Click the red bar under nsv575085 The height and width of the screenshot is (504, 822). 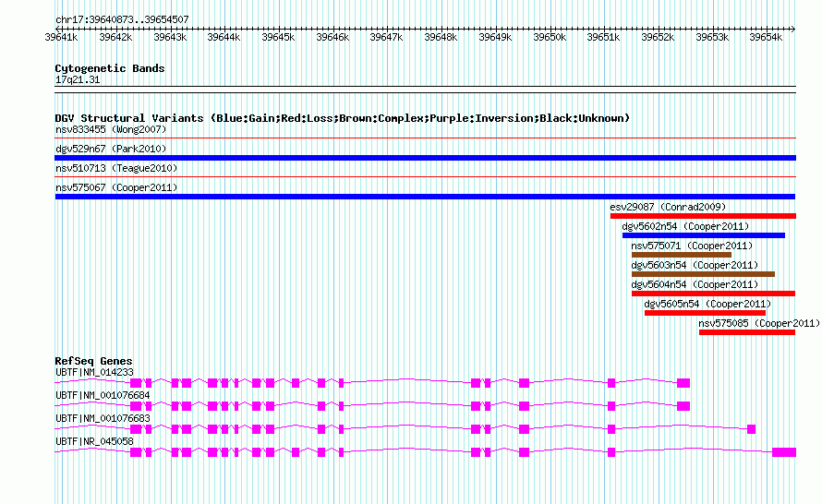coord(747,332)
